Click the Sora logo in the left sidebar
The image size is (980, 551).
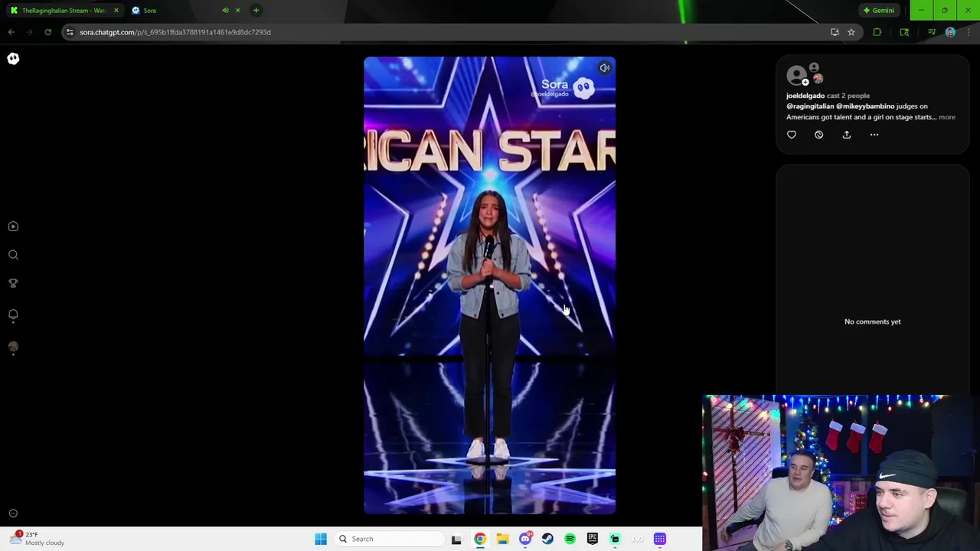tap(13, 59)
